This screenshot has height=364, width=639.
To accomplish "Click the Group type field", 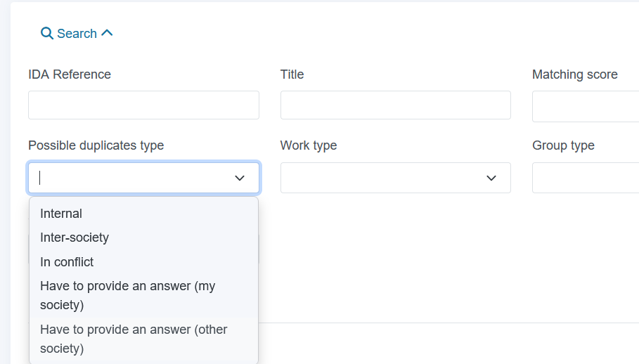I will [x=586, y=178].
